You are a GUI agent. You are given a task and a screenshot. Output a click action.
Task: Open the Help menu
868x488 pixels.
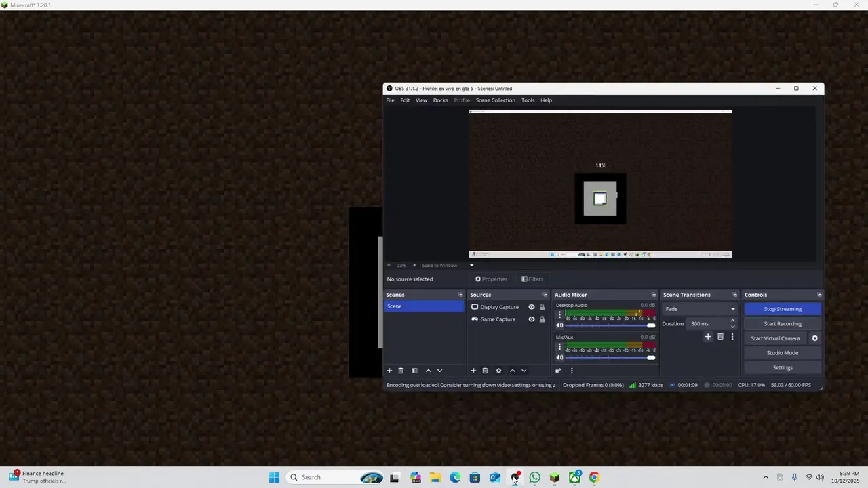546,100
